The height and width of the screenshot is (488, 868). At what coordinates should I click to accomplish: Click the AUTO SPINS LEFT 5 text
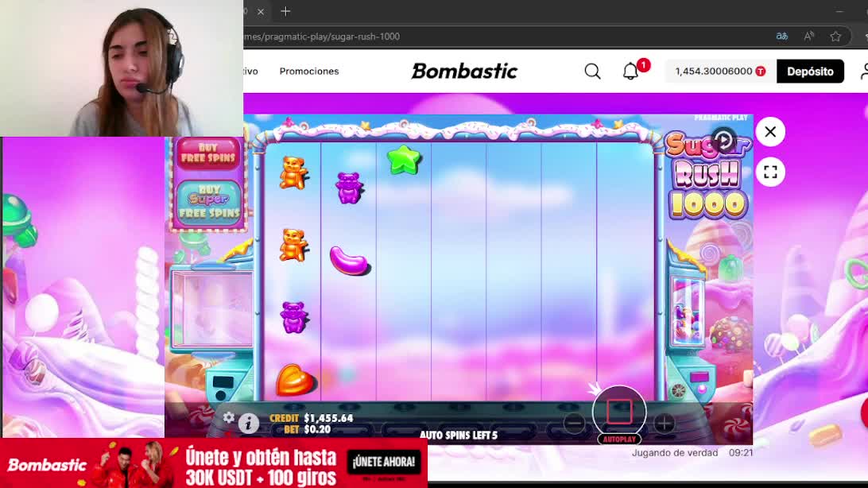point(459,436)
